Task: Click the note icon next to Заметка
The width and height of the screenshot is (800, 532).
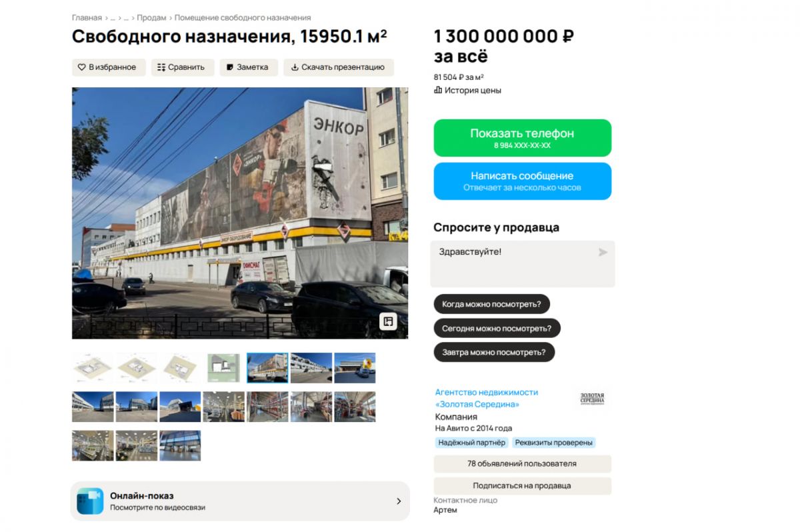Action: pyautogui.click(x=230, y=67)
